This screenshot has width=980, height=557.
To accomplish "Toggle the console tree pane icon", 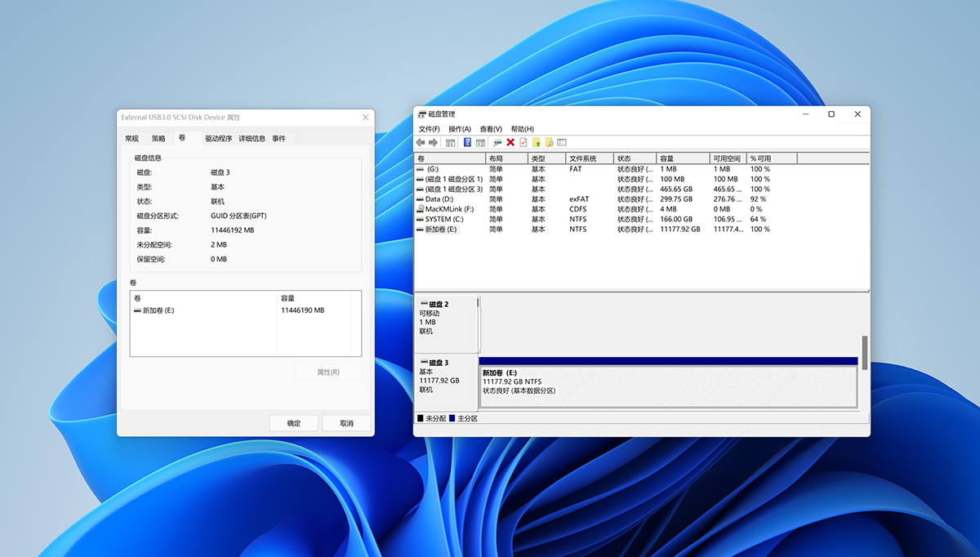I will (450, 142).
